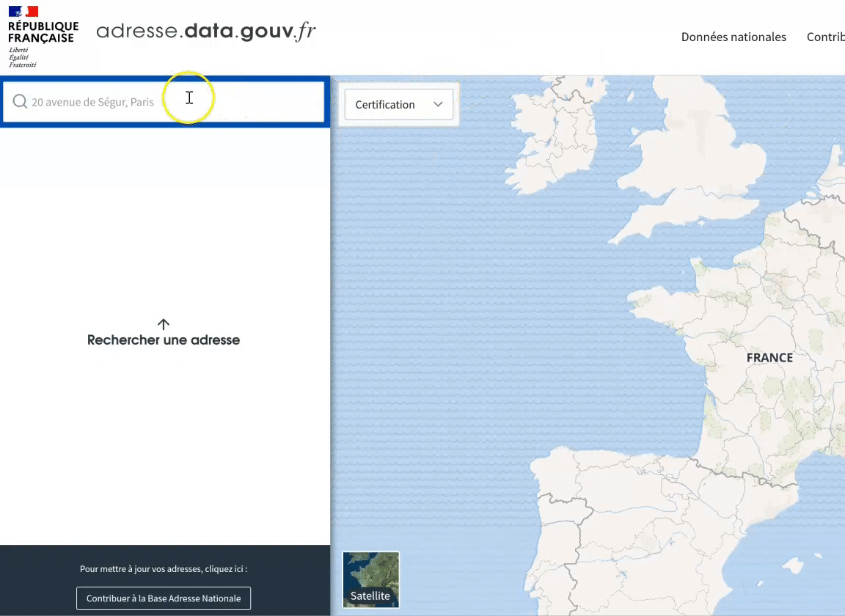This screenshot has width=845, height=616.
Task: Click the Pour mettre à jour vos adresses text
Action: [x=164, y=569]
